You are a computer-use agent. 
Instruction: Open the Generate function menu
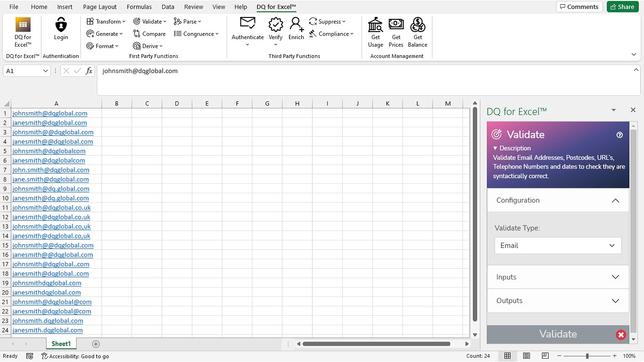pos(105,33)
